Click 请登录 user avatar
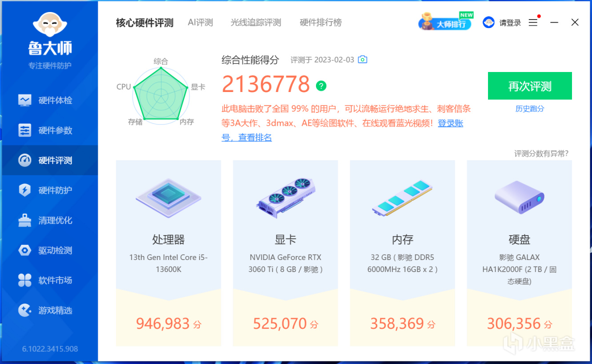 coord(489,23)
